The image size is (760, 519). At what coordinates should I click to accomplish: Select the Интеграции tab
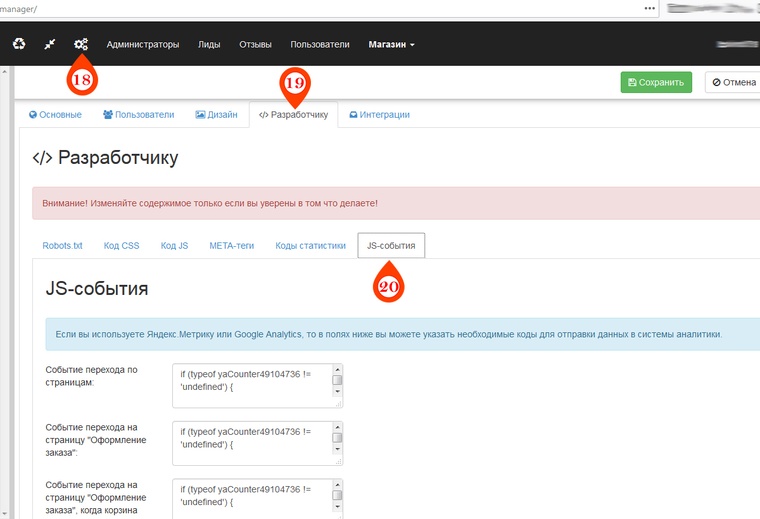click(x=379, y=115)
